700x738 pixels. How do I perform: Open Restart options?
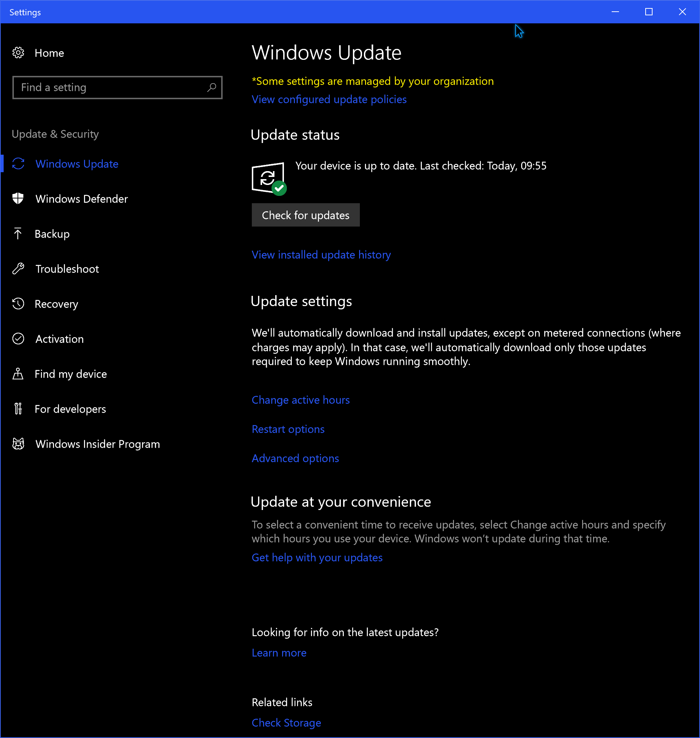(x=288, y=429)
